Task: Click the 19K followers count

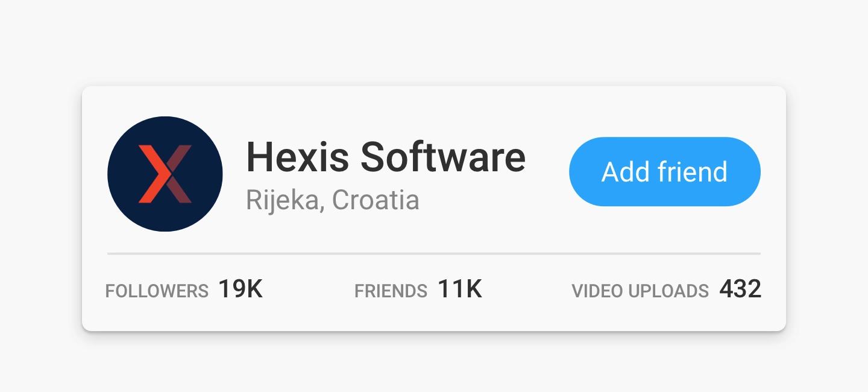Action: point(241,289)
